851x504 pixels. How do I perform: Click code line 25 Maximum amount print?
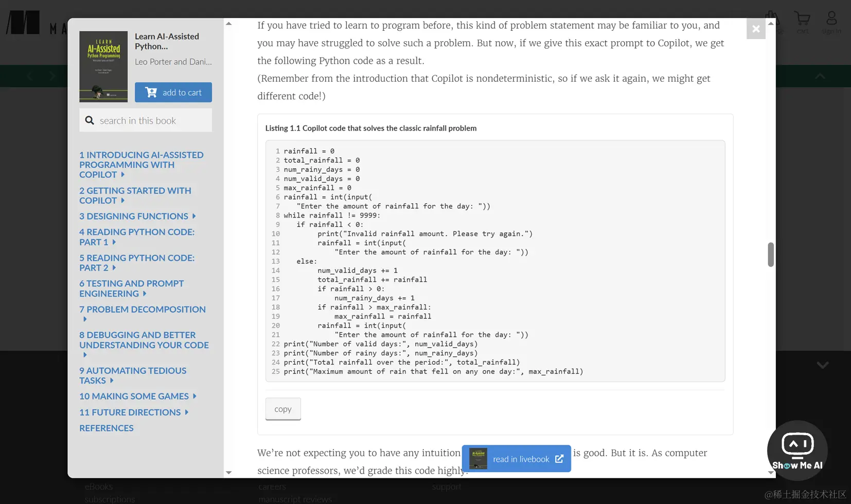[x=433, y=372]
